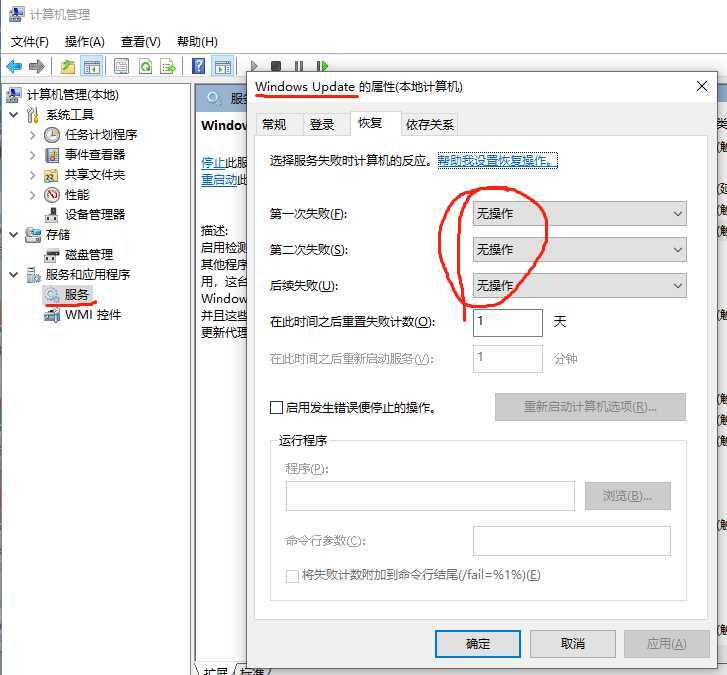Expand the 任务计划程序 node arrow

(32, 135)
